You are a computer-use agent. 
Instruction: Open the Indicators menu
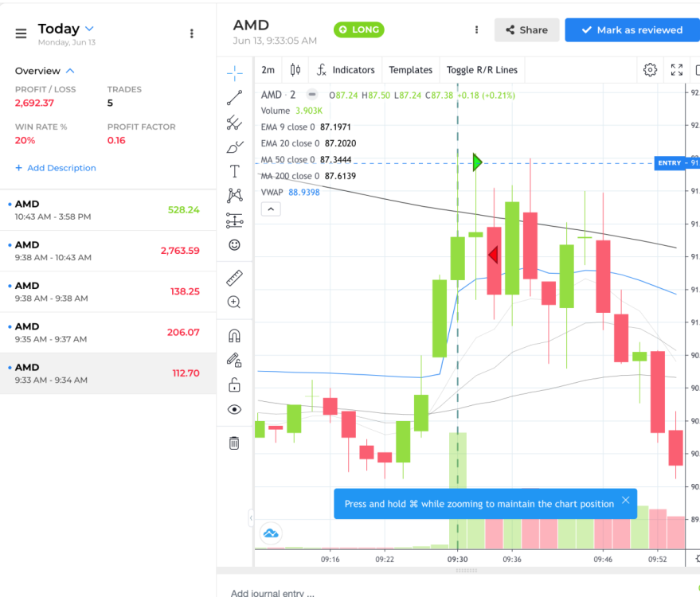[x=346, y=70]
